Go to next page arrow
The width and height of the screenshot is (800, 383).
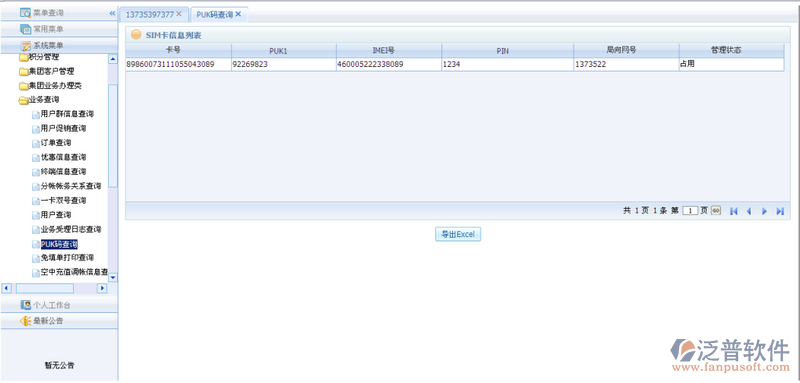click(x=764, y=211)
